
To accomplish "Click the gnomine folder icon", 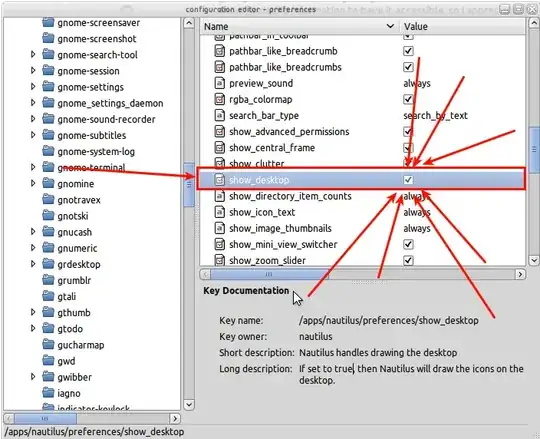I will tap(48, 184).
